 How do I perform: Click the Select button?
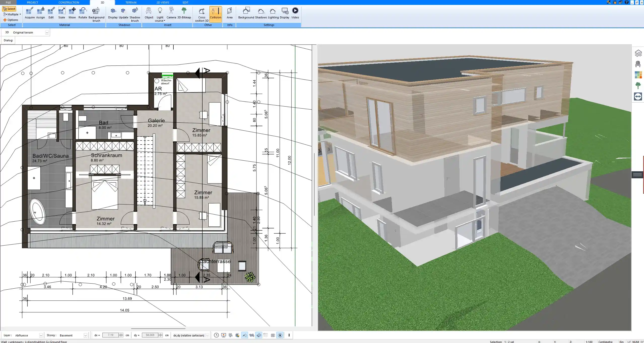click(x=9, y=9)
